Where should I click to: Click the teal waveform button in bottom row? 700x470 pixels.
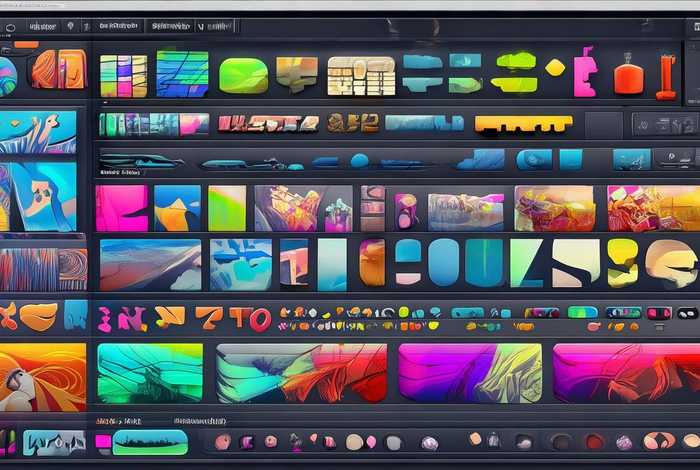click(150, 442)
